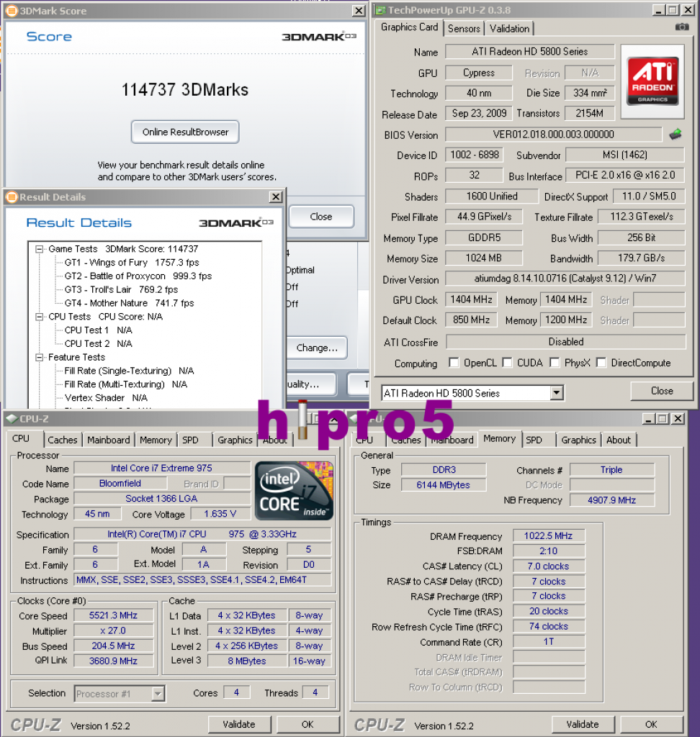
Task: Click the Close button in GPU-Z
Action: coord(662,391)
